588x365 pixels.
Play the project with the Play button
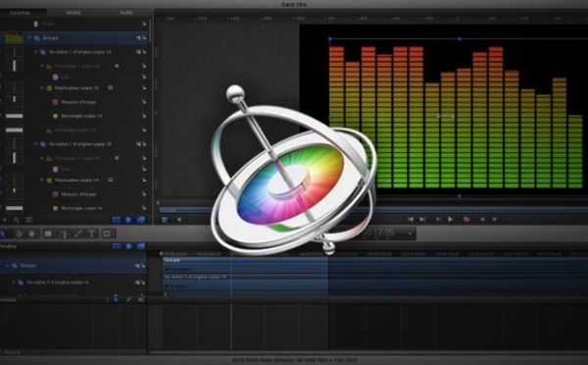451,220
